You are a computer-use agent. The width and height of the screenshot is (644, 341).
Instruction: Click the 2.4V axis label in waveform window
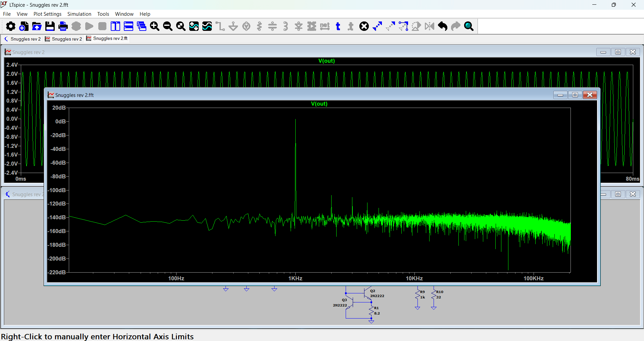[12, 65]
